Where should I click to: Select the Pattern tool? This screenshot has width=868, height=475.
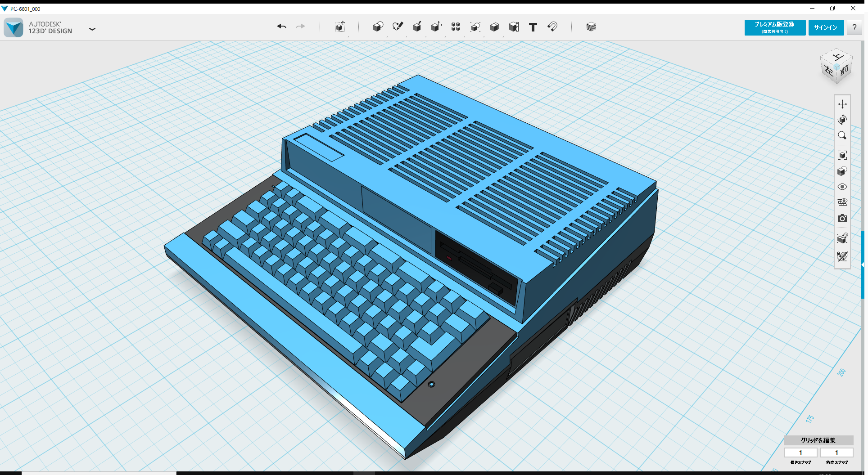click(x=455, y=27)
